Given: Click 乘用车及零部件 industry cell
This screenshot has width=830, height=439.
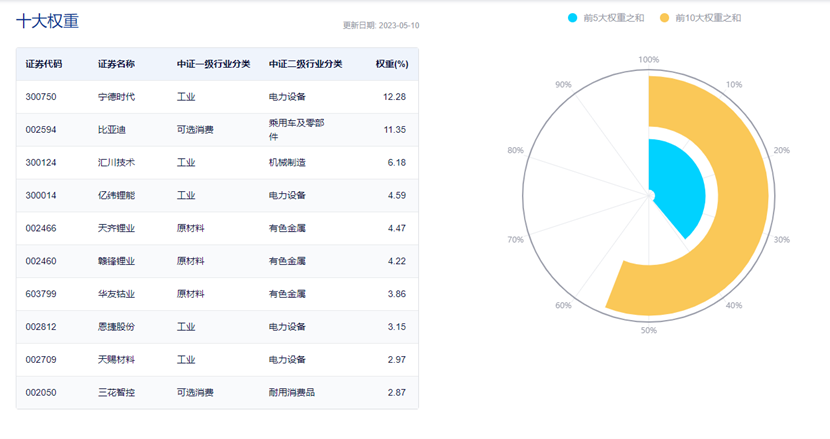Looking at the screenshot, I should (296, 130).
